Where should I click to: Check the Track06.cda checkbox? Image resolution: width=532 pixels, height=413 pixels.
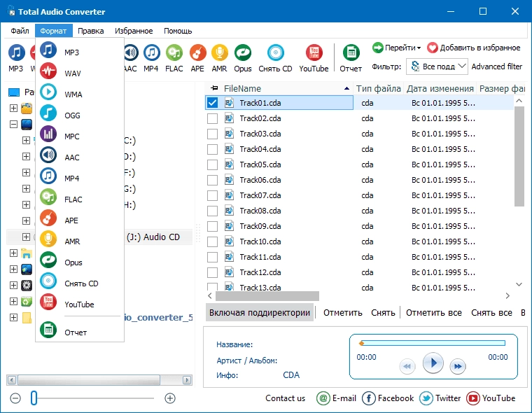212,180
